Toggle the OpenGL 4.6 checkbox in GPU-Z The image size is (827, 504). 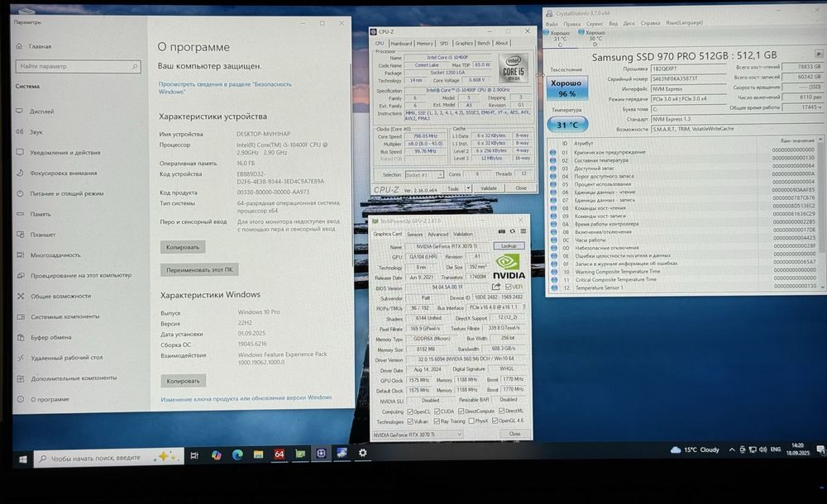pos(495,421)
